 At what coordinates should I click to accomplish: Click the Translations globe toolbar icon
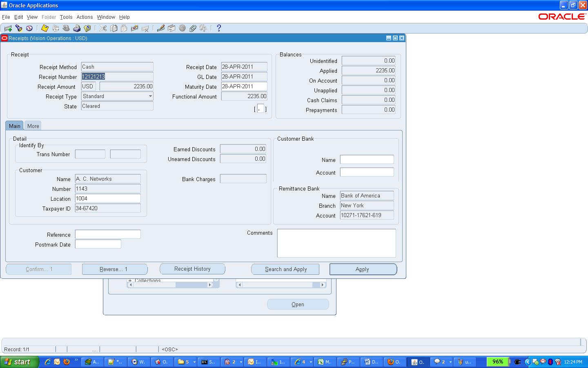[x=182, y=28]
